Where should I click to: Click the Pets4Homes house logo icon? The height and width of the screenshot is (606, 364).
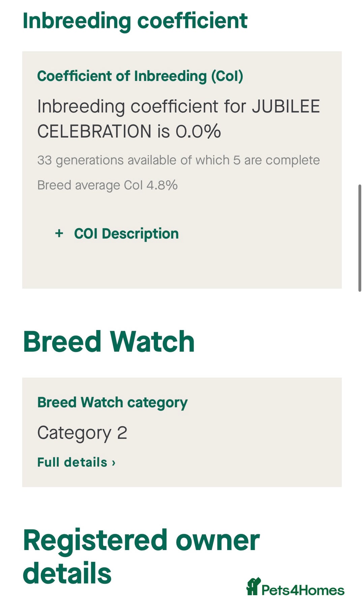tap(253, 586)
